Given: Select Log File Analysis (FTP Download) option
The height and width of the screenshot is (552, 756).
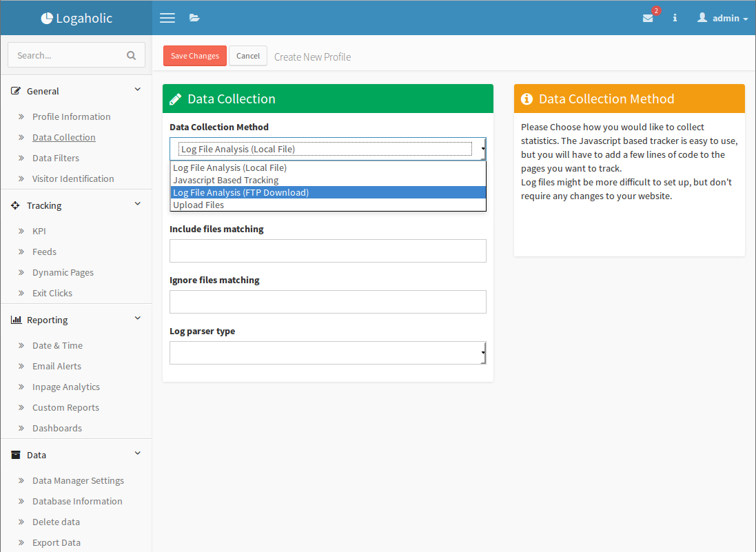Looking at the screenshot, I should pyautogui.click(x=241, y=193).
